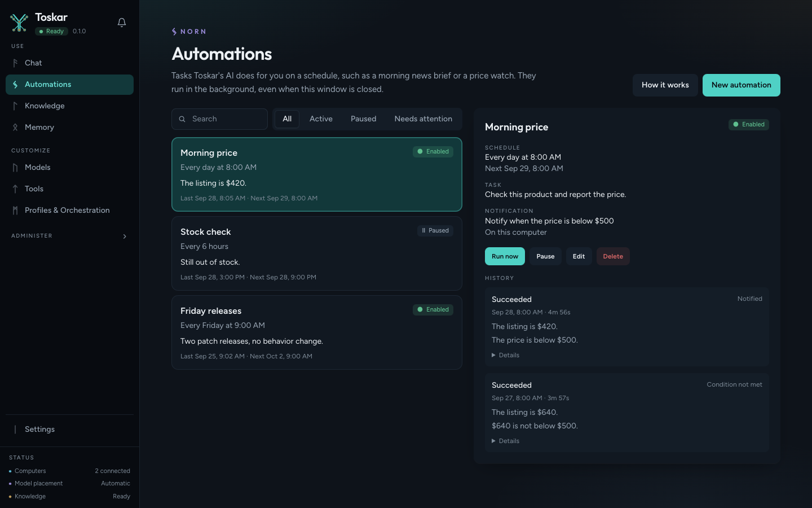
Task: Open the Chat page
Action: point(69,63)
